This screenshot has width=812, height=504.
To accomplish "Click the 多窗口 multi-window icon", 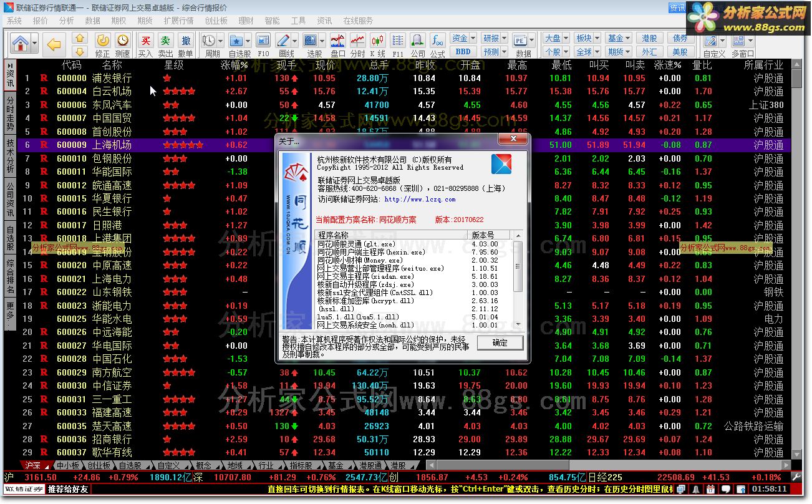I will tap(738, 40).
